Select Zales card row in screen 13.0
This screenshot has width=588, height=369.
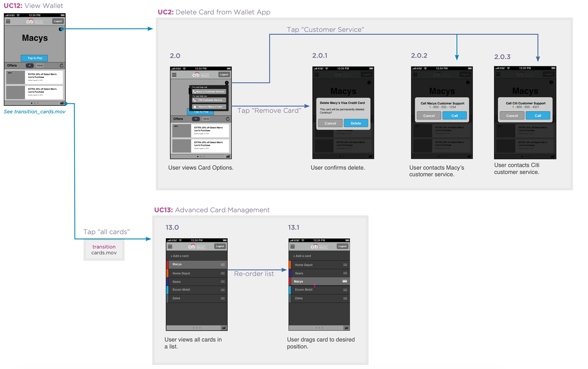(197, 298)
